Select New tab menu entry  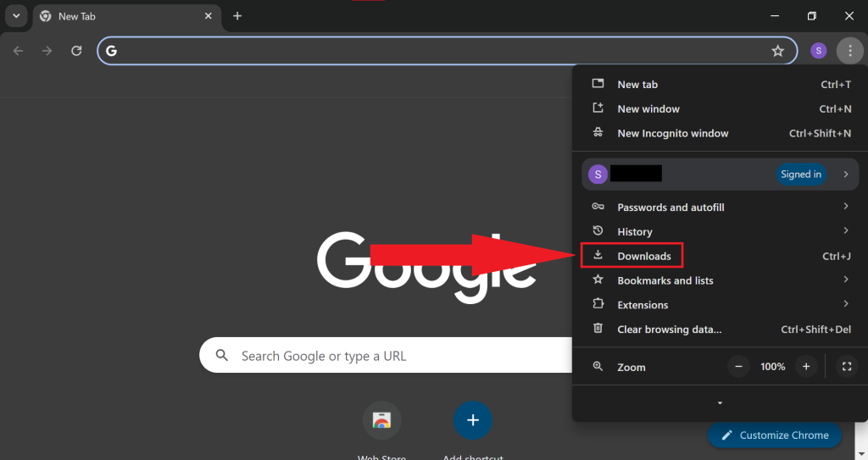721,85
